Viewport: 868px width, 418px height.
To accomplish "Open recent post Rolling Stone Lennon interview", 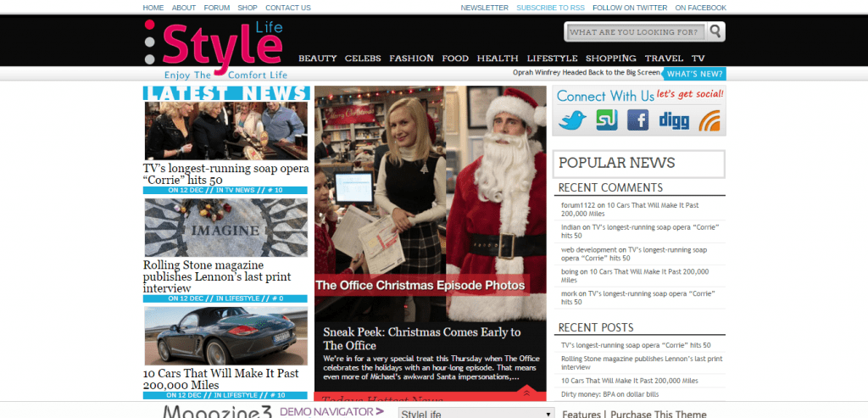I will [x=642, y=363].
